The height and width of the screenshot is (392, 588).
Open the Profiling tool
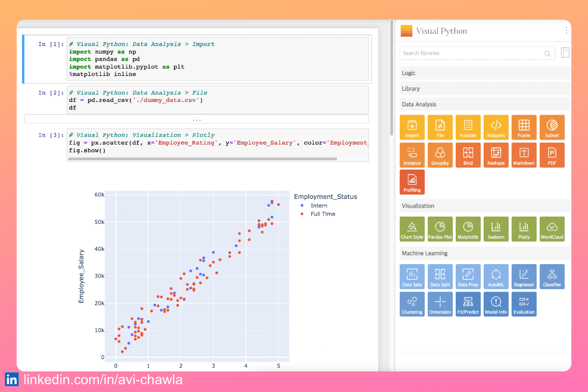tap(412, 182)
